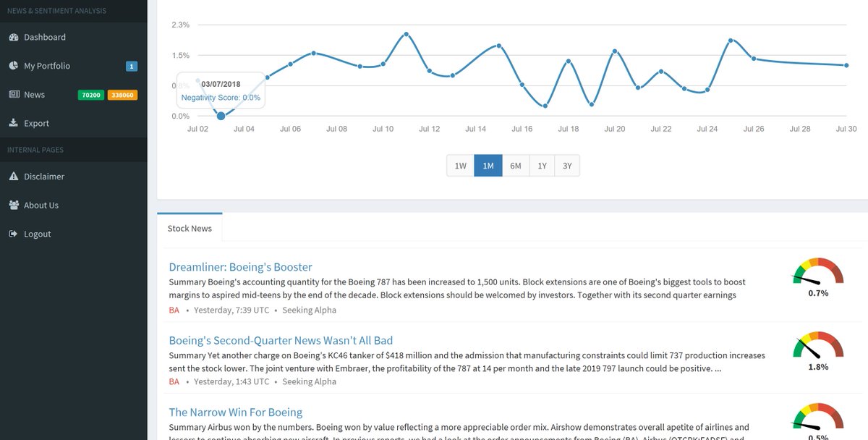Click the chart peak point near Jul 11
Screen dimensions: 868x440
click(407, 34)
